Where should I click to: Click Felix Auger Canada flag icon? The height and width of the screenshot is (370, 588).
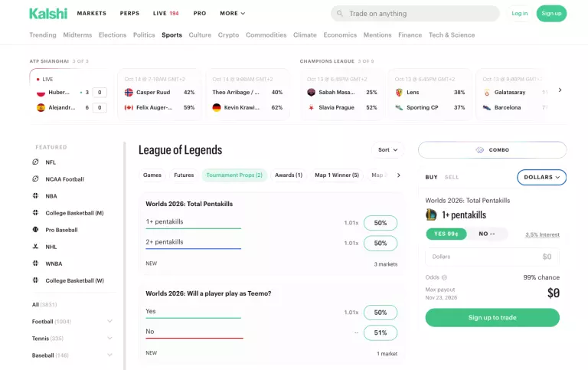click(129, 107)
